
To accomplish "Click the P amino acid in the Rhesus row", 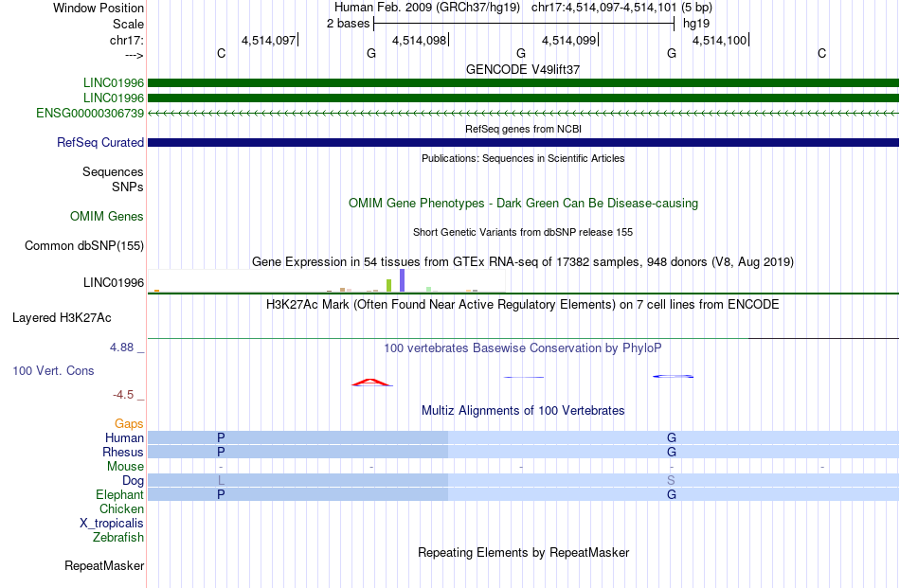I will coord(221,452).
